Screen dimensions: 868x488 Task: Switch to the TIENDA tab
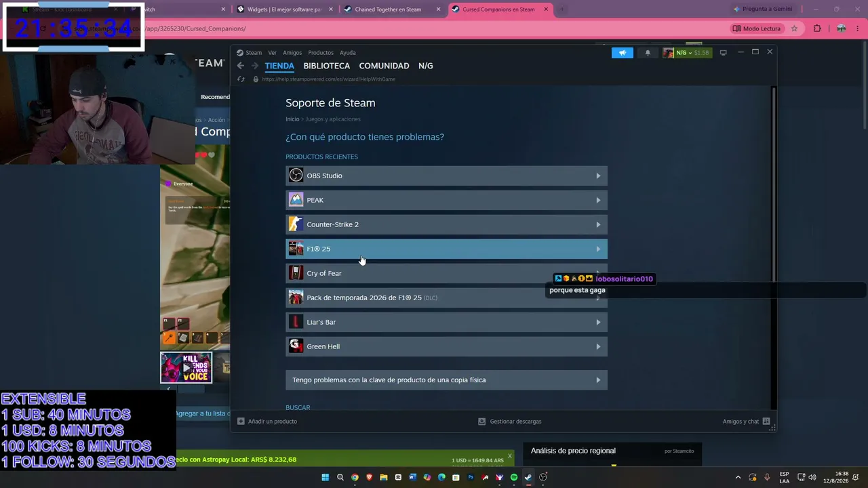[x=279, y=66]
